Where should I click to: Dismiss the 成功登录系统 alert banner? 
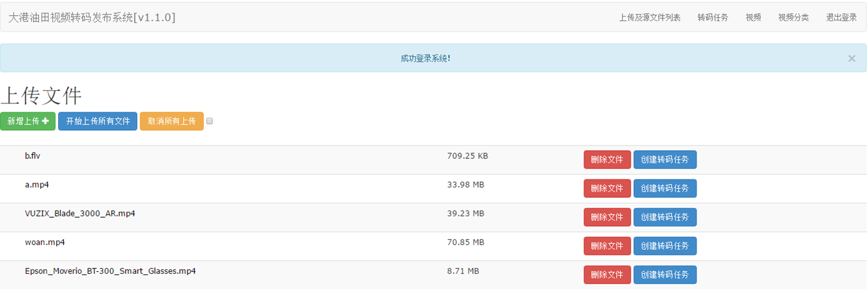tap(851, 58)
